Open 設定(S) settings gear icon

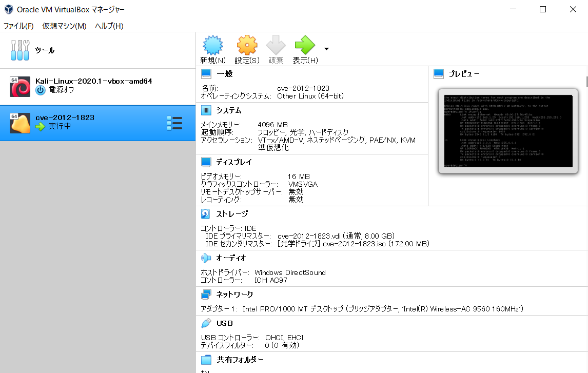tap(247, 45)
